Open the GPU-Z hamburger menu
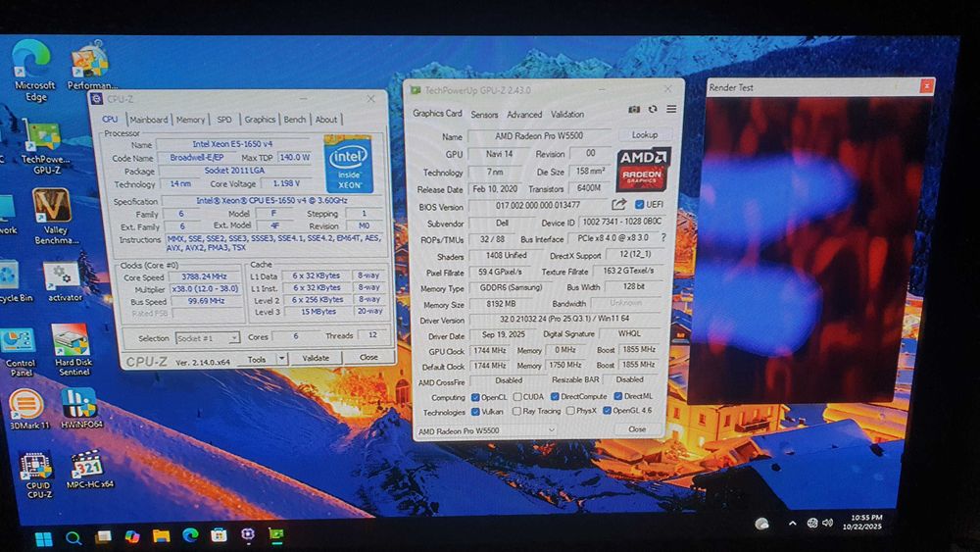The height and width of the screenshot is (552, 980). tap(671, 110)
